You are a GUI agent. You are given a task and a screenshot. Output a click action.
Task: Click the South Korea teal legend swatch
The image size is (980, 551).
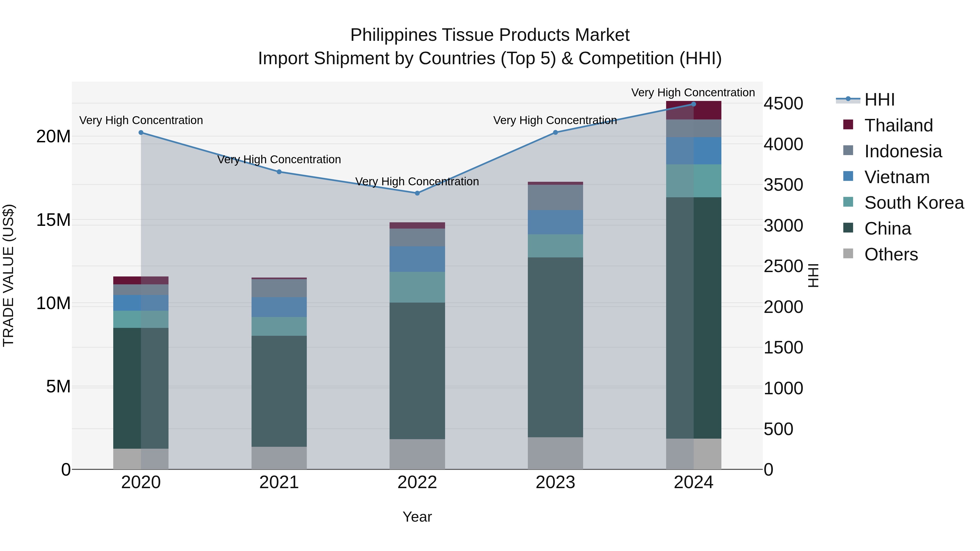[x=848, y=202]
